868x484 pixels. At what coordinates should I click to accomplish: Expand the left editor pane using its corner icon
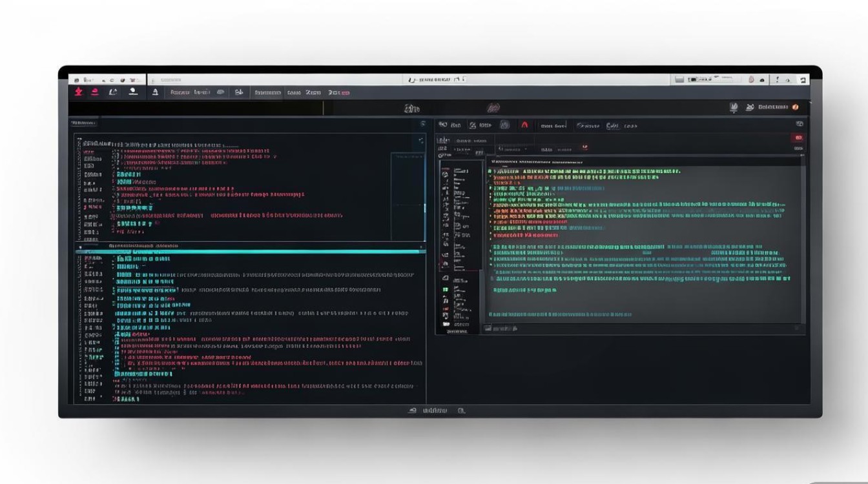coord(421,140)
